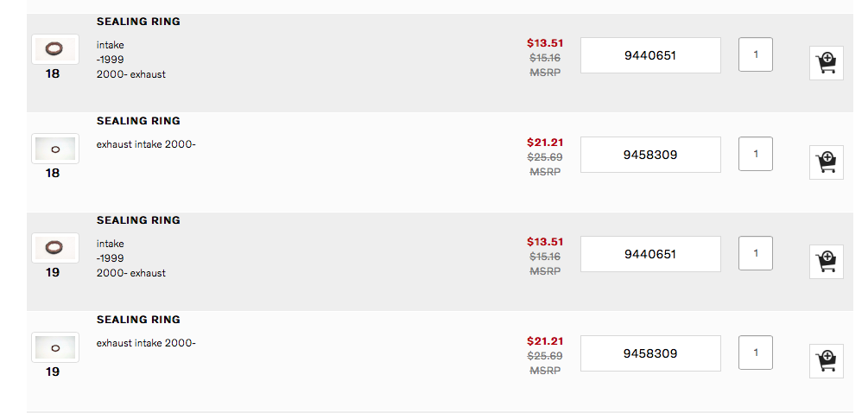Open thumbnail of item 18 $21.21 sealing ring

point(54,149)
